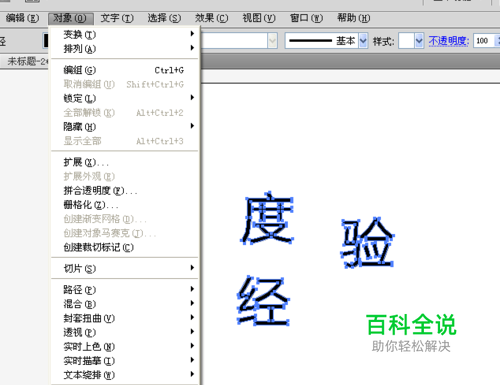Expand the 文本绕排 (W) submenu
Image resolution: width=500 pixels, height=385 pixels.
coord(125,375)
